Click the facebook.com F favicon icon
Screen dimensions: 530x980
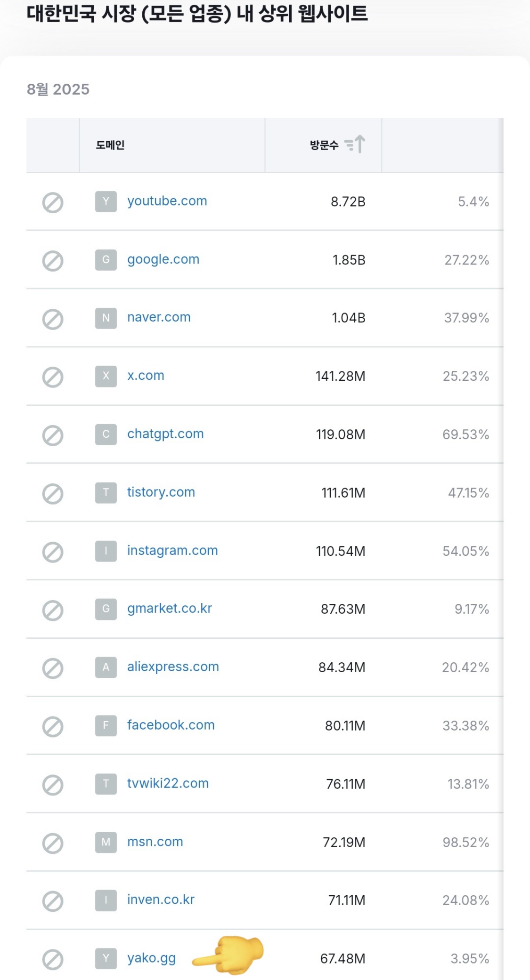point(106,725)
